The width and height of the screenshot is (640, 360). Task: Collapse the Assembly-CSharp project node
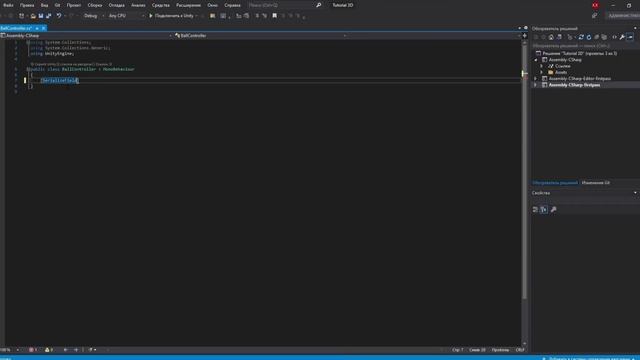[536, 60]
